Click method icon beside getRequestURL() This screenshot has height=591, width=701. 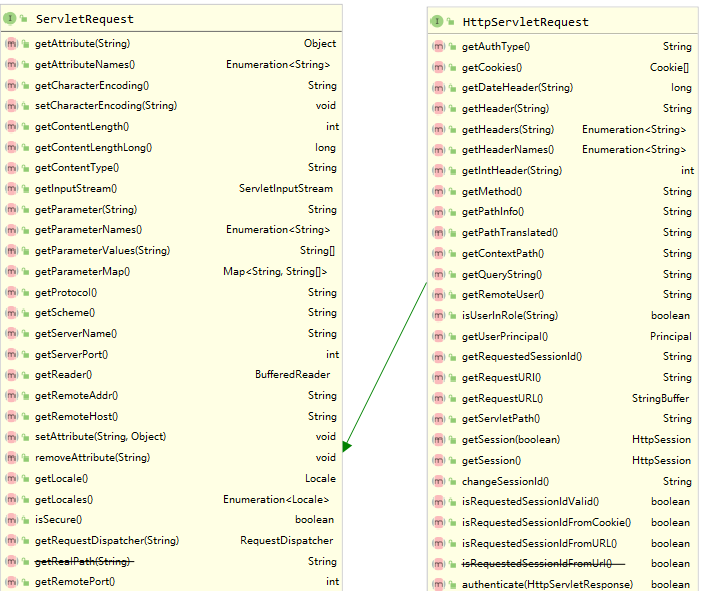point(439,398)
